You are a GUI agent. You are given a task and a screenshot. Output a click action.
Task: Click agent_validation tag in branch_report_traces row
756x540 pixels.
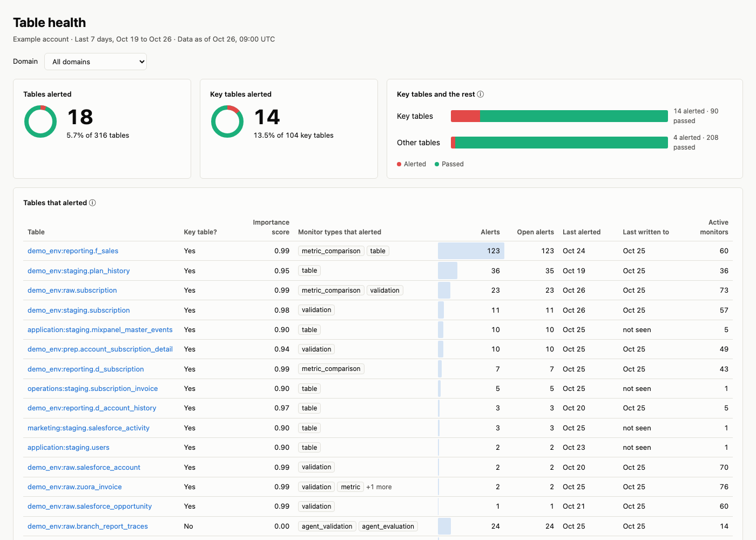coord(327,526)
